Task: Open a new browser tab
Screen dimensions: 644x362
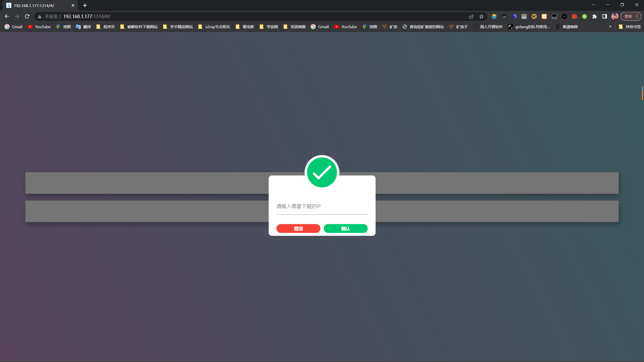Action: 85,5
